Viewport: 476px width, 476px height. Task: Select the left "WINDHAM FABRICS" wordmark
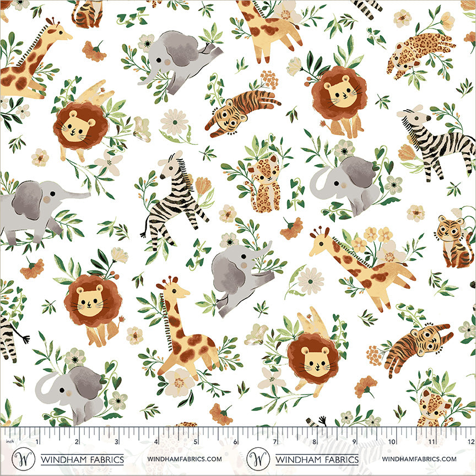tap(82, 459)
